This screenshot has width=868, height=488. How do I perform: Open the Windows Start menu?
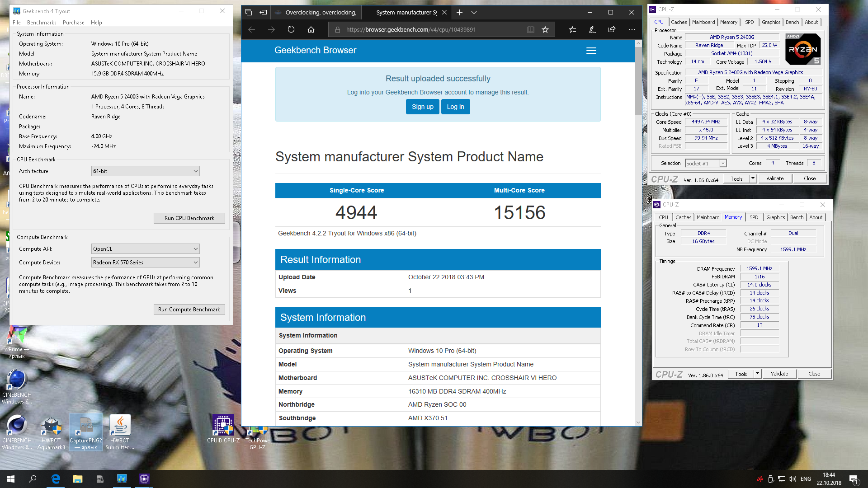pos(11,479)
